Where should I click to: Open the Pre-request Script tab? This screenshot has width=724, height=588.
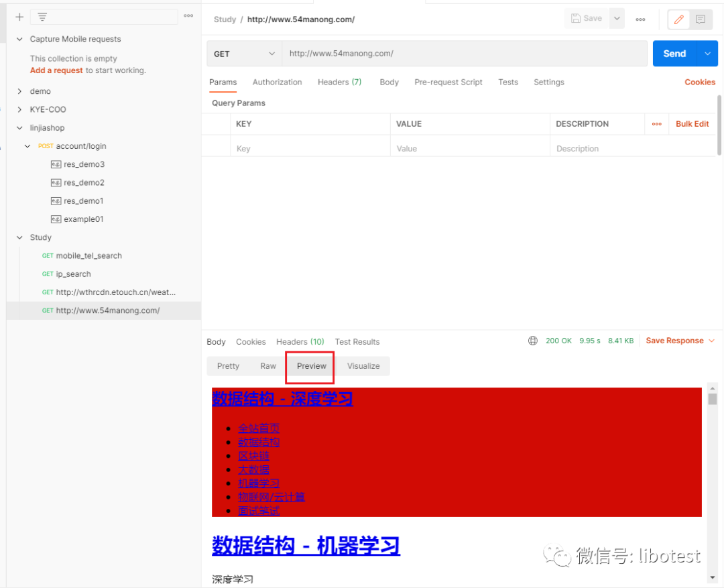[448, 82]
